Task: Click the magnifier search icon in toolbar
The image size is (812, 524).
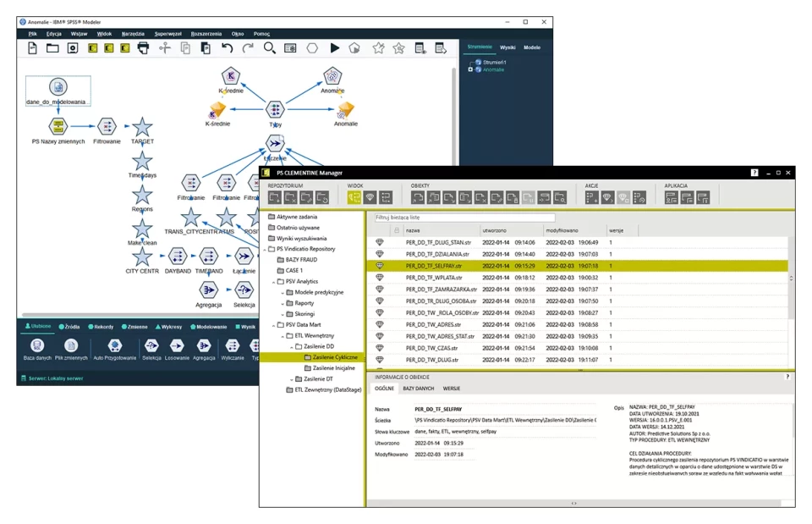Action: pyautogui.click(x=269, y=48)
